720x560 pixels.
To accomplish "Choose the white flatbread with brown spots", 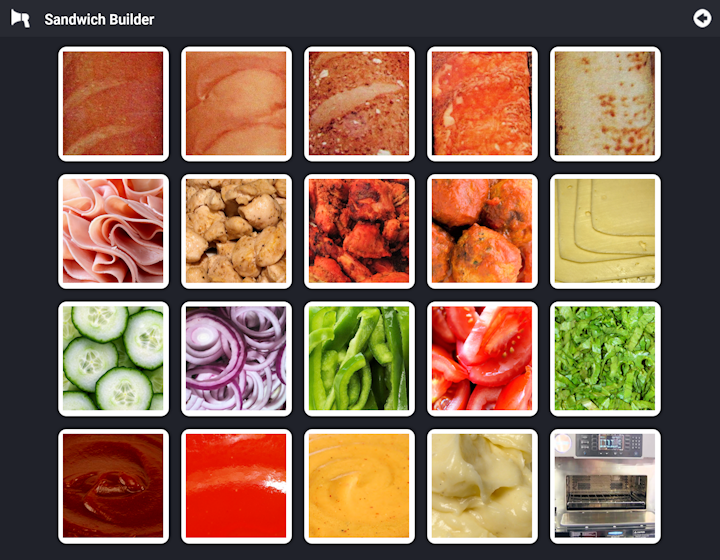I will (605, 104).
